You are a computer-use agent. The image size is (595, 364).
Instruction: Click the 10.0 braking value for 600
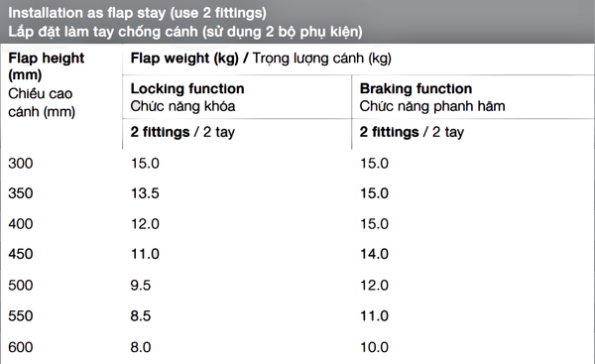point(374,347)
